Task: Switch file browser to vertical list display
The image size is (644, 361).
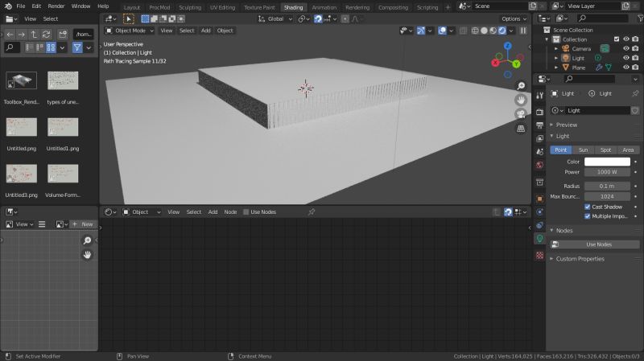Action: click(29, 47)
